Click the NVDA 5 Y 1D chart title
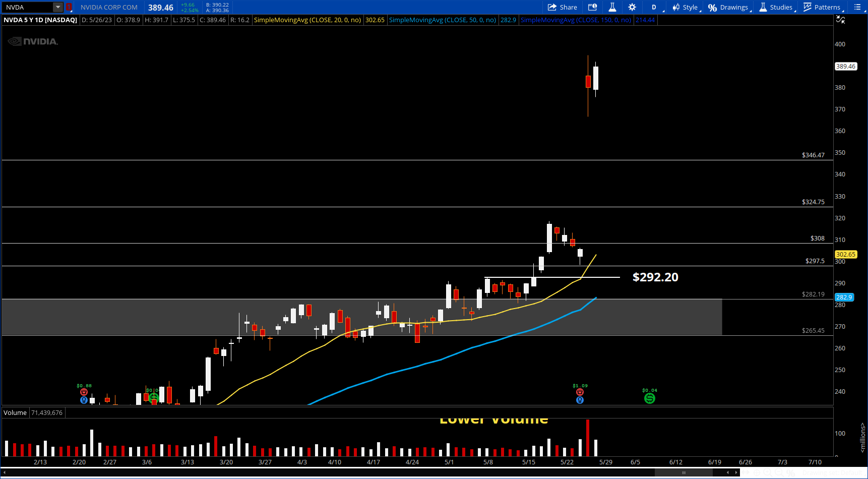Image resolution: width=868 pixels, height=479 pixels. 40,20
